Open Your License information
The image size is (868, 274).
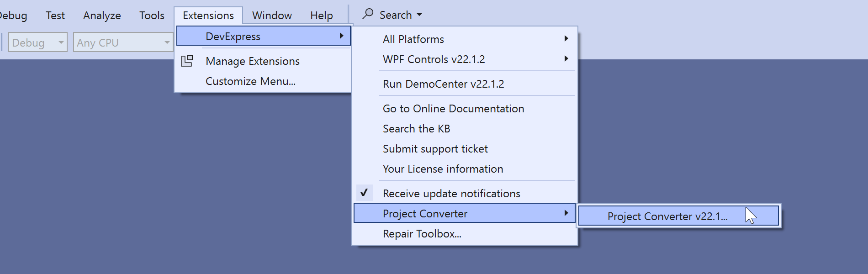point(443,169)
